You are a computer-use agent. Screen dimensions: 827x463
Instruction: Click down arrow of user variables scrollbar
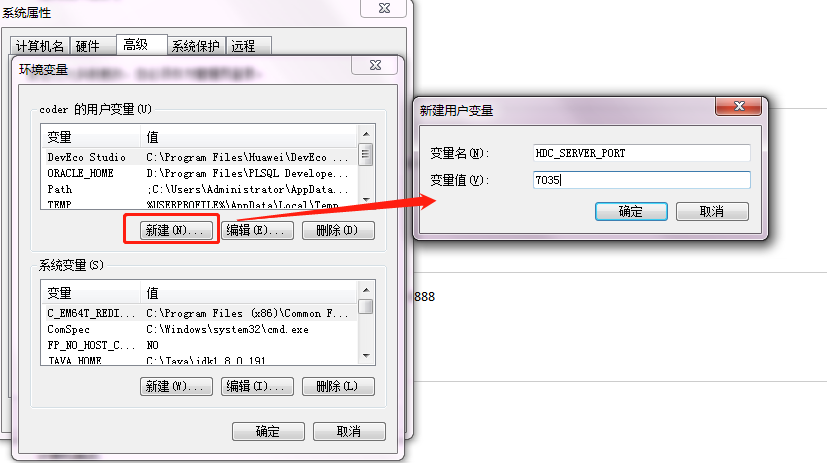[366, 199]
